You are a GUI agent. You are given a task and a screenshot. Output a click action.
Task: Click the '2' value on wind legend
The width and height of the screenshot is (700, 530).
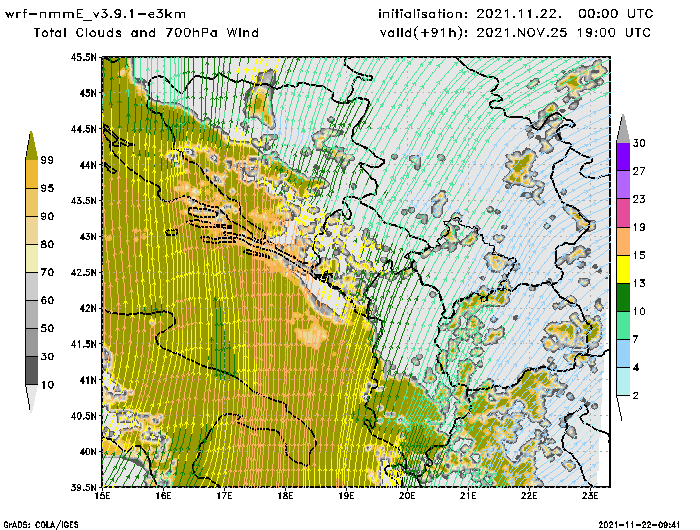coord(636,396)
